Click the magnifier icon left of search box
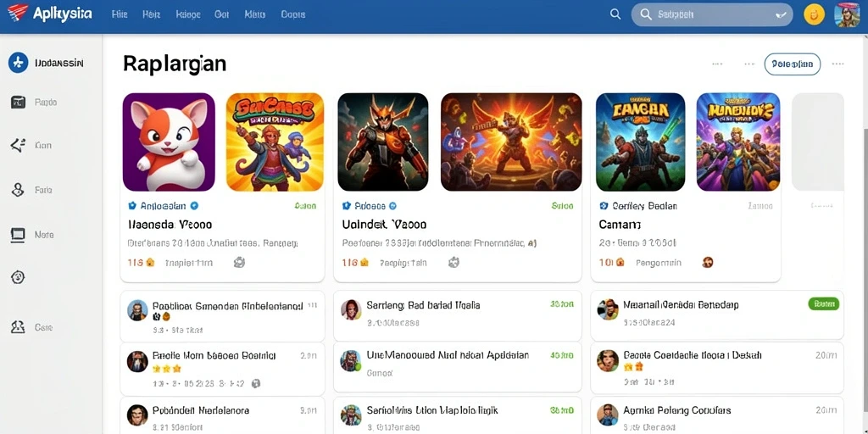Image resolution: width=868 pixels, height=434 pixels. pos(615,14)
